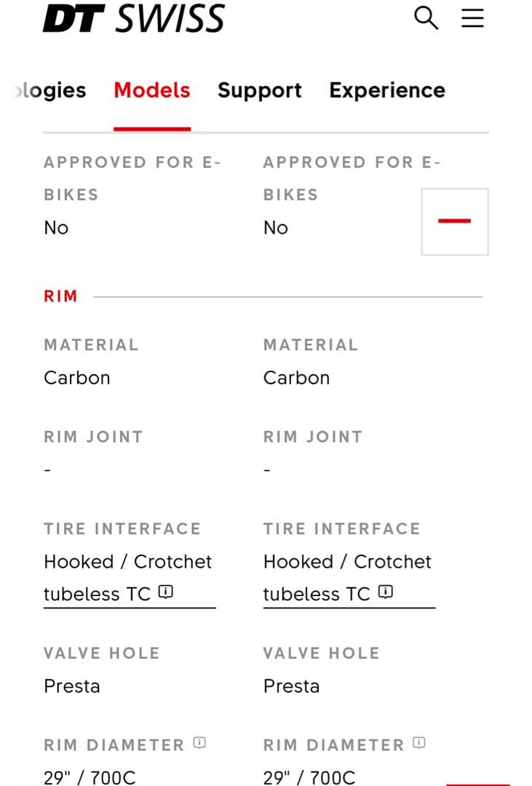The height and width of the screenshot is (786, 532).
Task: Click the right column Rim Joint label
Action: 312,437
